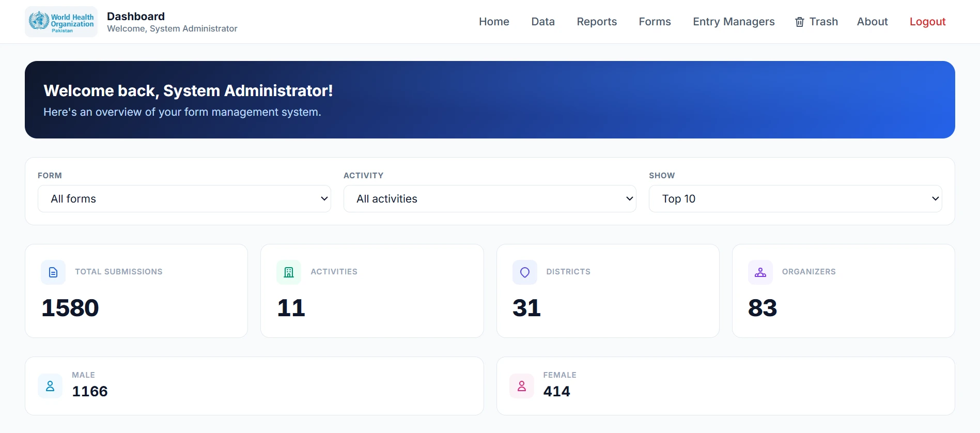Click the FEMALE card label

pos(559,375)
